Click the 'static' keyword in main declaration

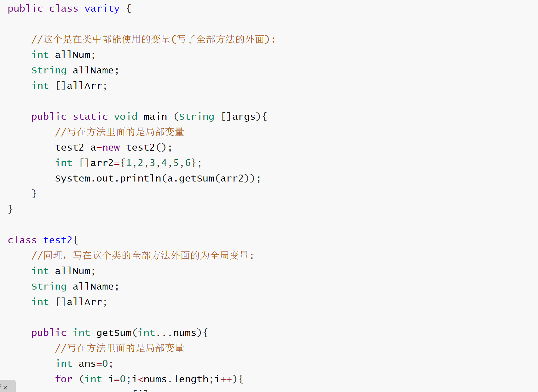tap(90, 117)
